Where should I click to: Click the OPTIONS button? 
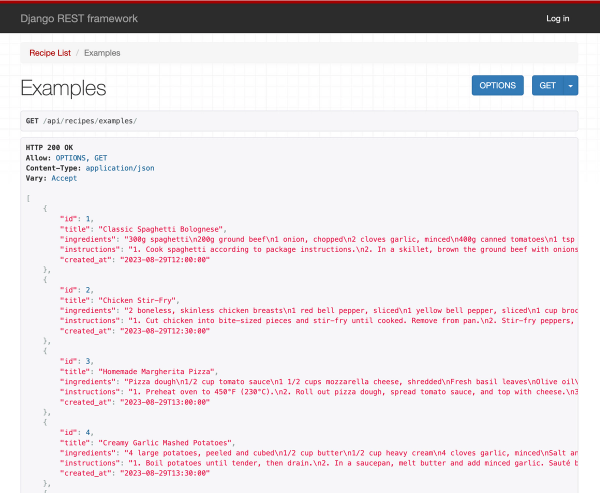[x=497, y=85]
